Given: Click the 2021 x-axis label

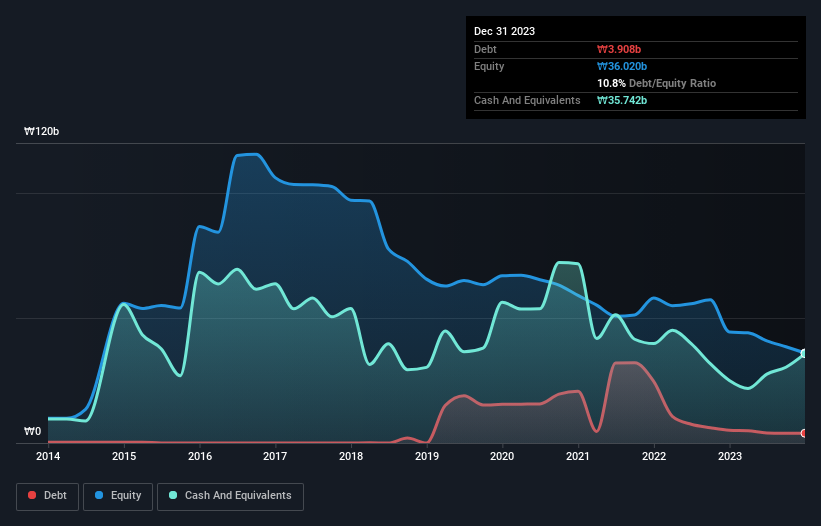Looking at the screenshot, I should (578, 456).
